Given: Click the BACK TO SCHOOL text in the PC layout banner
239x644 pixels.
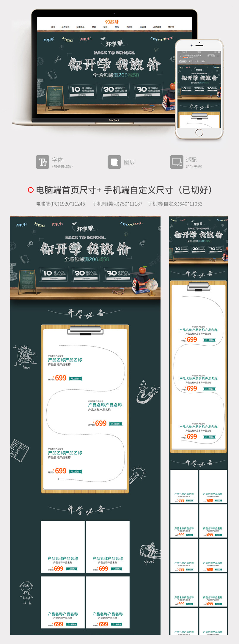Looking at the screenshot, I should [x=85, y=237].
